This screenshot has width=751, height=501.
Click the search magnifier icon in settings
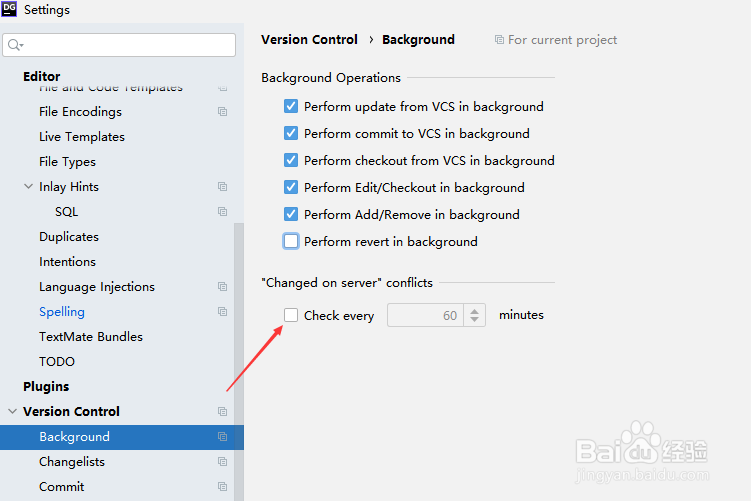tap(15, 45)
